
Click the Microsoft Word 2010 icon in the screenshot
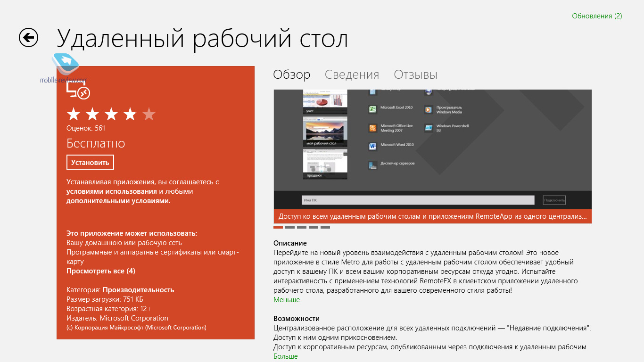372,147
